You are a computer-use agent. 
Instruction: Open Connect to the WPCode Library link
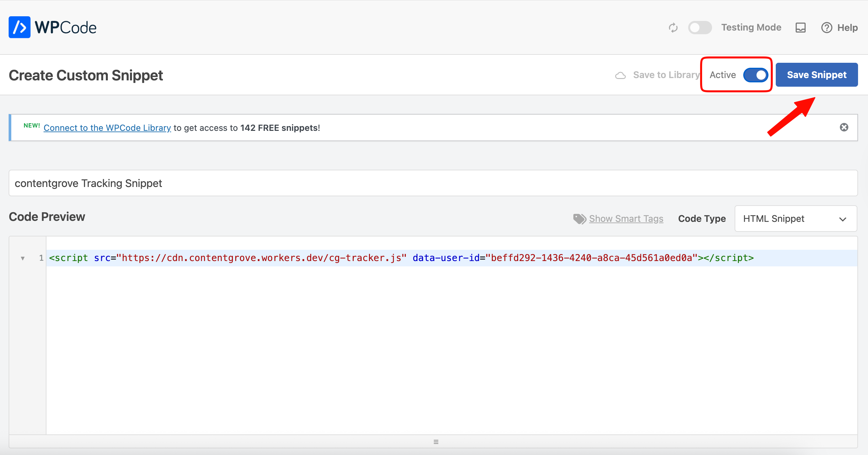(x=107, y=128)
